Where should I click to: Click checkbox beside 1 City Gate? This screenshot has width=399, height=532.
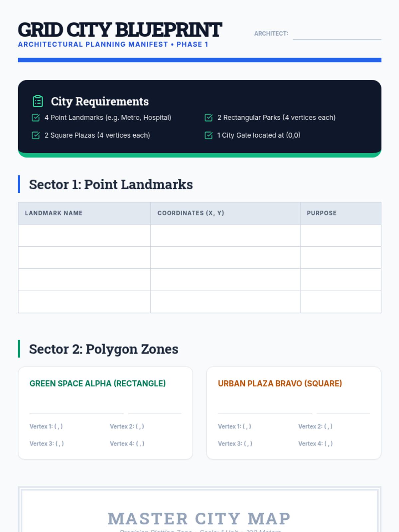coord(208,135)
